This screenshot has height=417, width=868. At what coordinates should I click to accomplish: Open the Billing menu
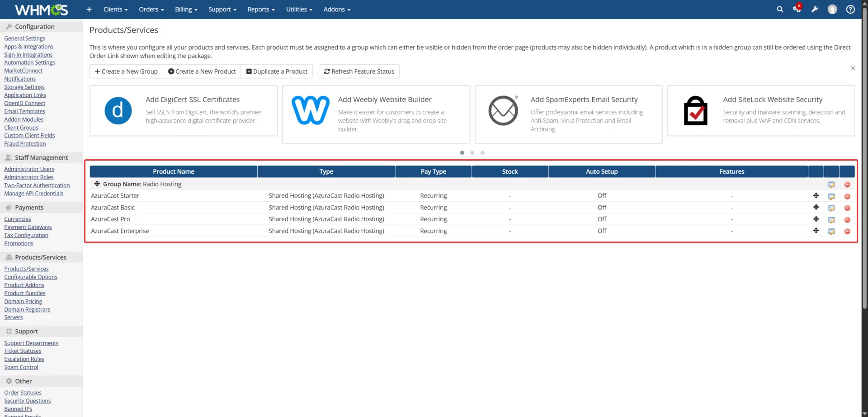(186, 9)
